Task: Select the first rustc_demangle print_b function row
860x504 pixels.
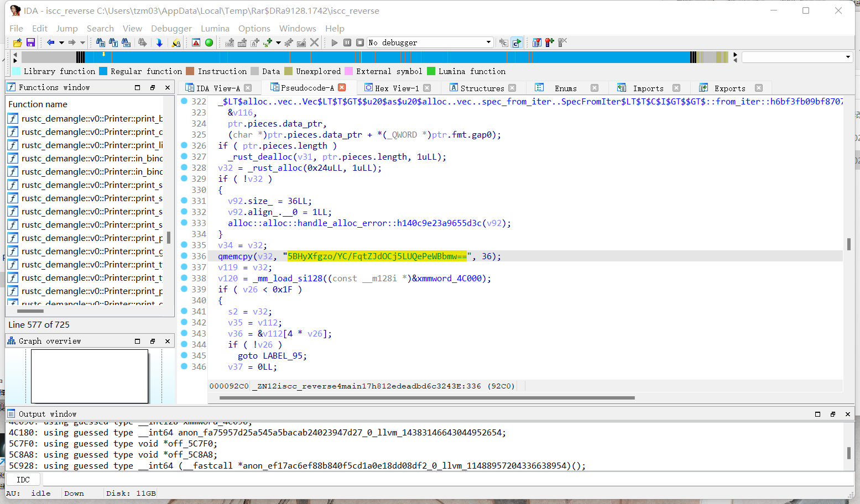Action: [85, 118]
